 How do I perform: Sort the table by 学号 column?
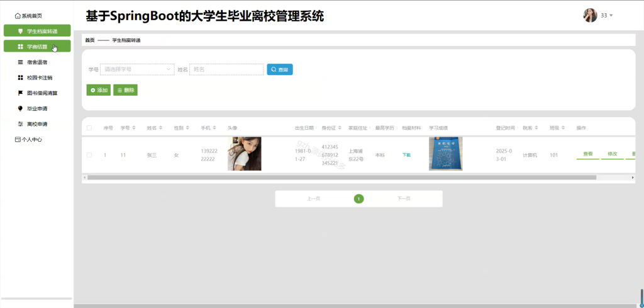pos(133,128)
